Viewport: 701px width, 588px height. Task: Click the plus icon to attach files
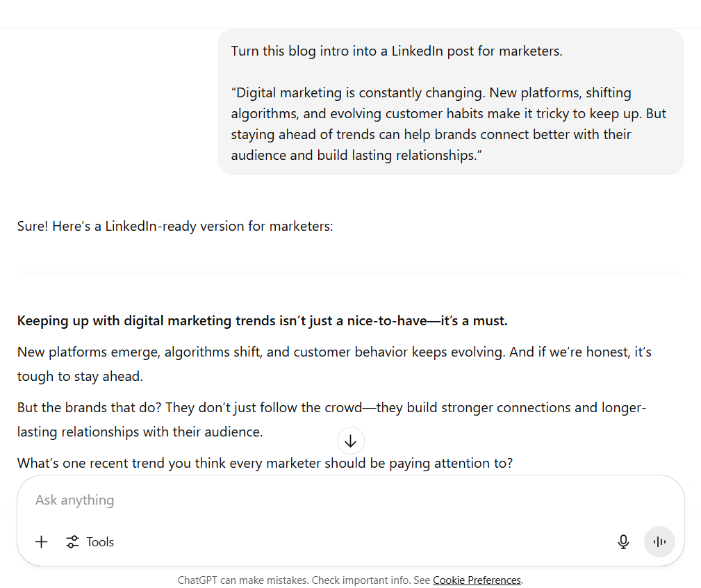click(x=42, y=542)
